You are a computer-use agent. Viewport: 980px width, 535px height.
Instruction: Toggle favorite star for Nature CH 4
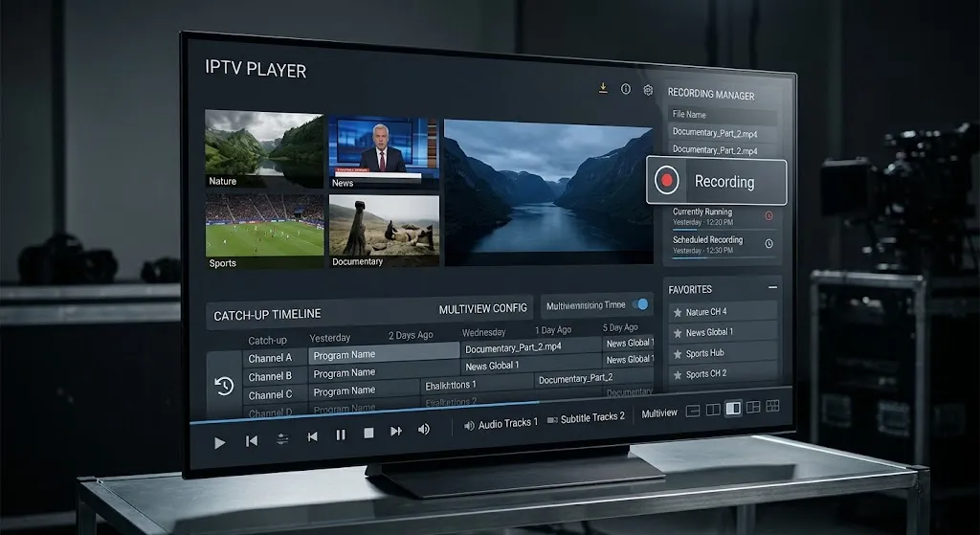point(678,313)
